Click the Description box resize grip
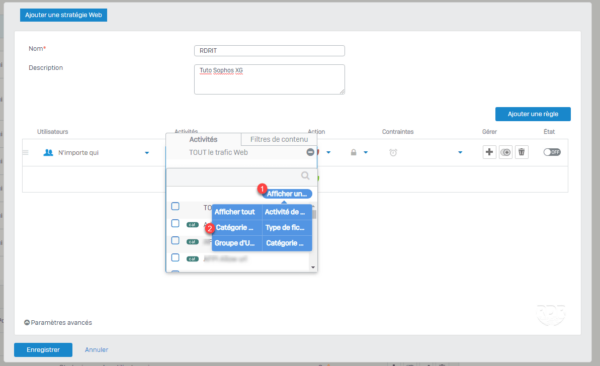This screenshot has height=366, width=600. 342,92
